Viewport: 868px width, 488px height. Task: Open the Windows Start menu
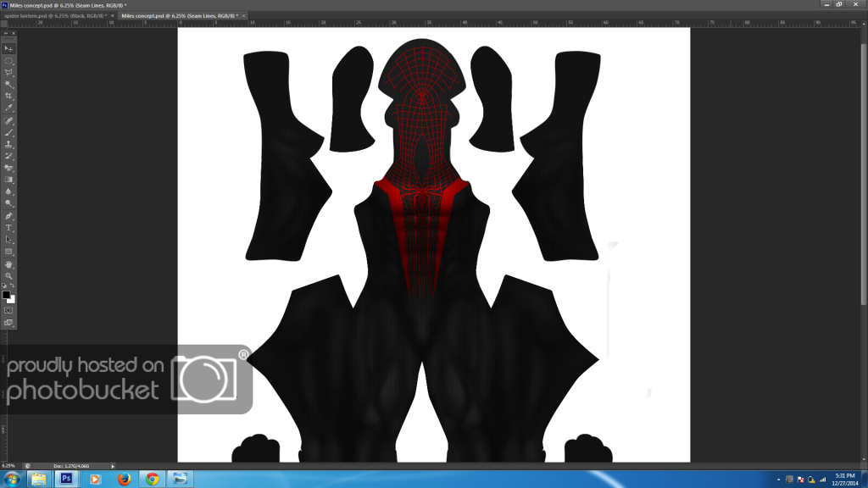pyautogui.click(x=12, y=480)
